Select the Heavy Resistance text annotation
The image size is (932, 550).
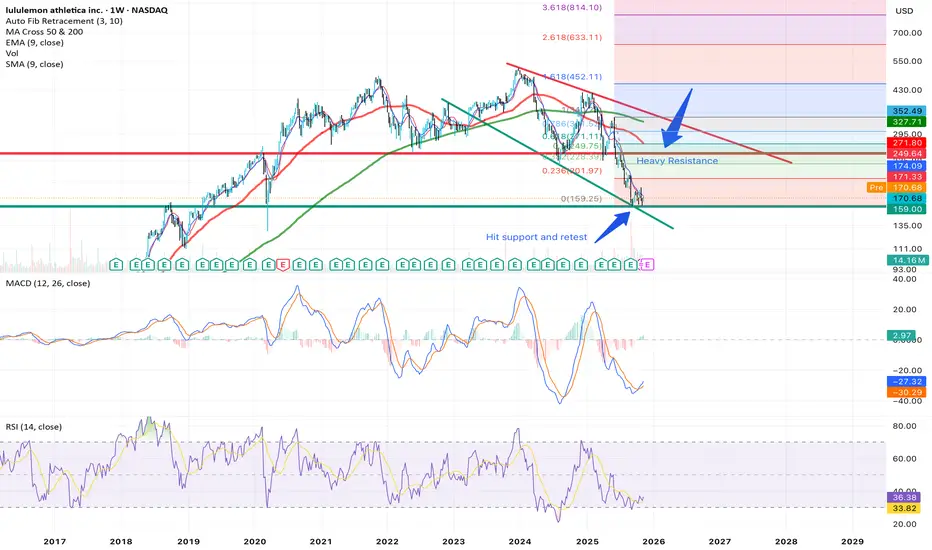click(x=677, y=161)
